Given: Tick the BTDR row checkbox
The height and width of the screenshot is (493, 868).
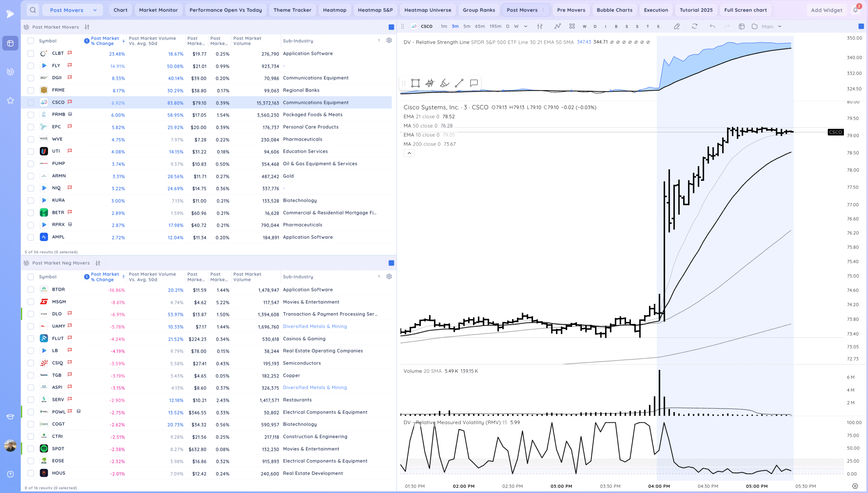Looking at the screenshot, I should [31, 290].
